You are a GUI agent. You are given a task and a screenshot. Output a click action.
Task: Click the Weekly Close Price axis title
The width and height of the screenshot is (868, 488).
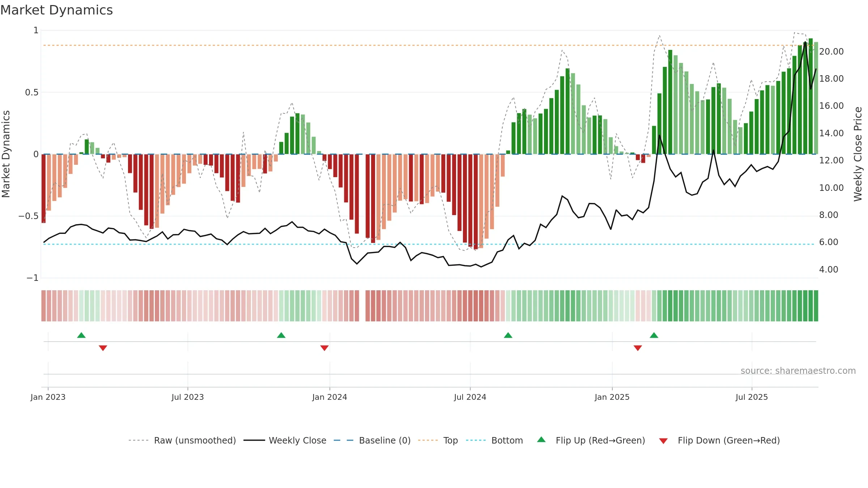click(858, 154)
